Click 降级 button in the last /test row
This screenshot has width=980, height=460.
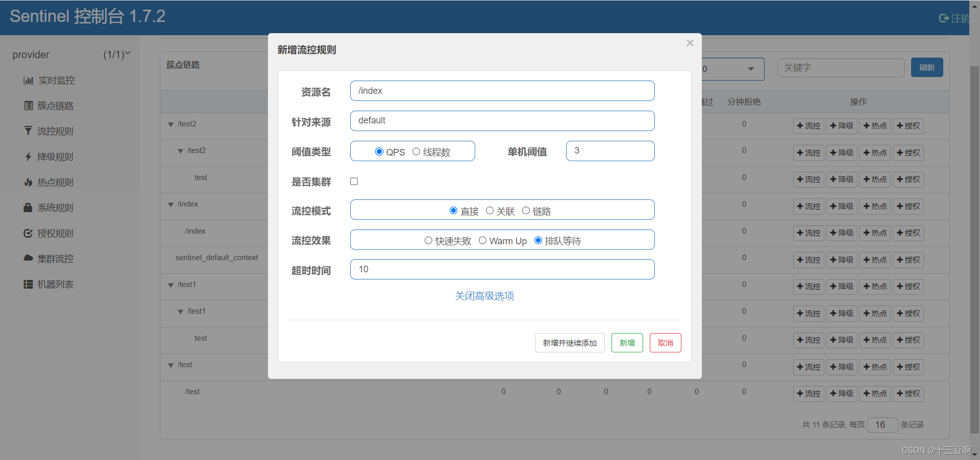(842, 394)
